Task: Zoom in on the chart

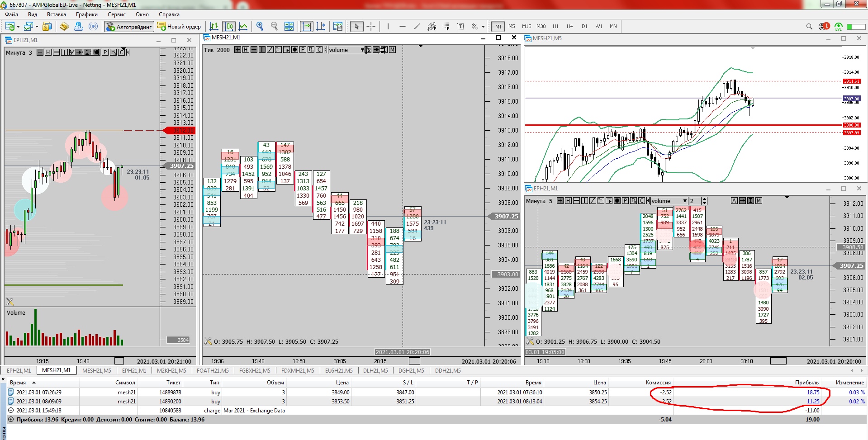Action: (x=260, y=26)
